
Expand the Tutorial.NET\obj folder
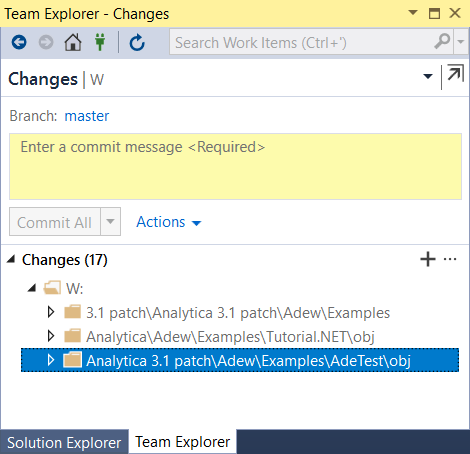[x=51, y=336]
